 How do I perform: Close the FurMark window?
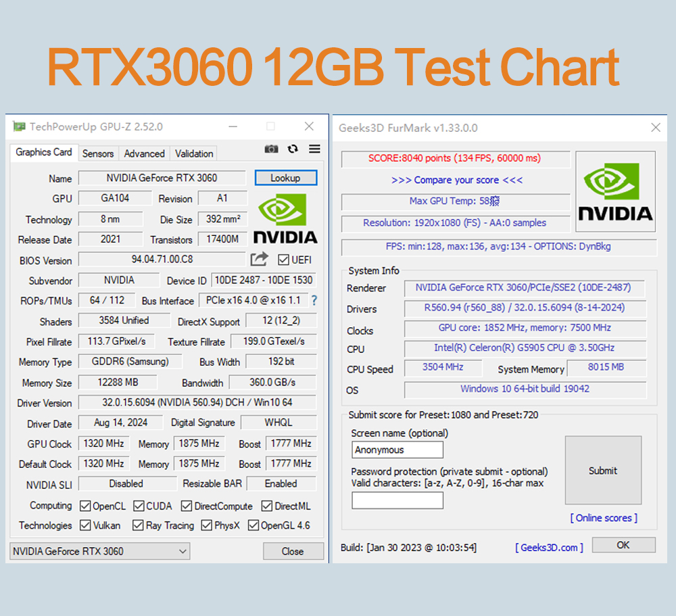click(656, 127)
